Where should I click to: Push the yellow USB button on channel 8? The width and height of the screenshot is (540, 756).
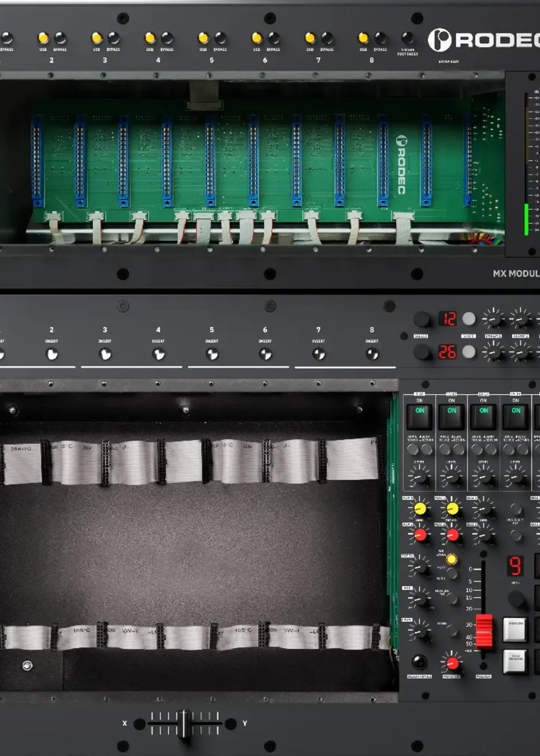tap(363, 38)
